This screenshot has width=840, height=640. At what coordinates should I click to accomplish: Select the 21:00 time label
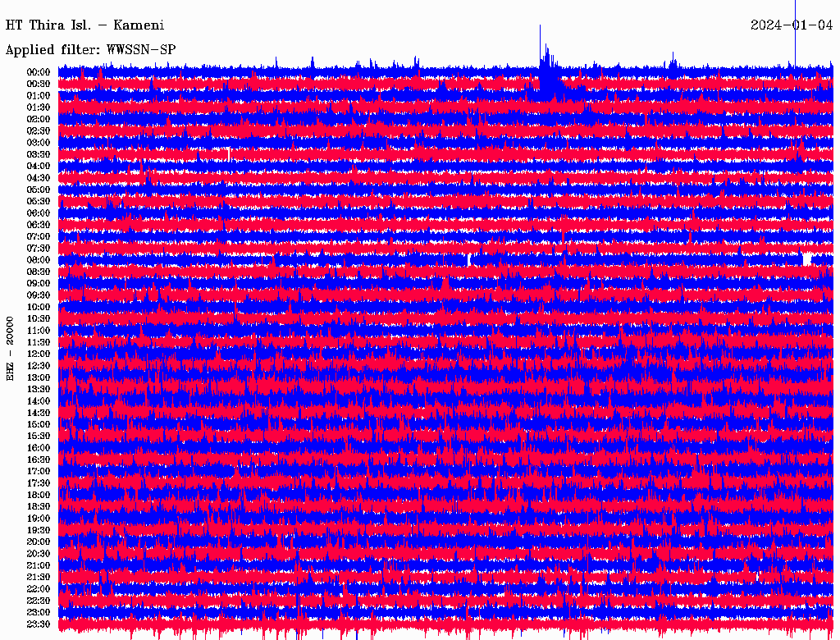(x=39, y=565)
